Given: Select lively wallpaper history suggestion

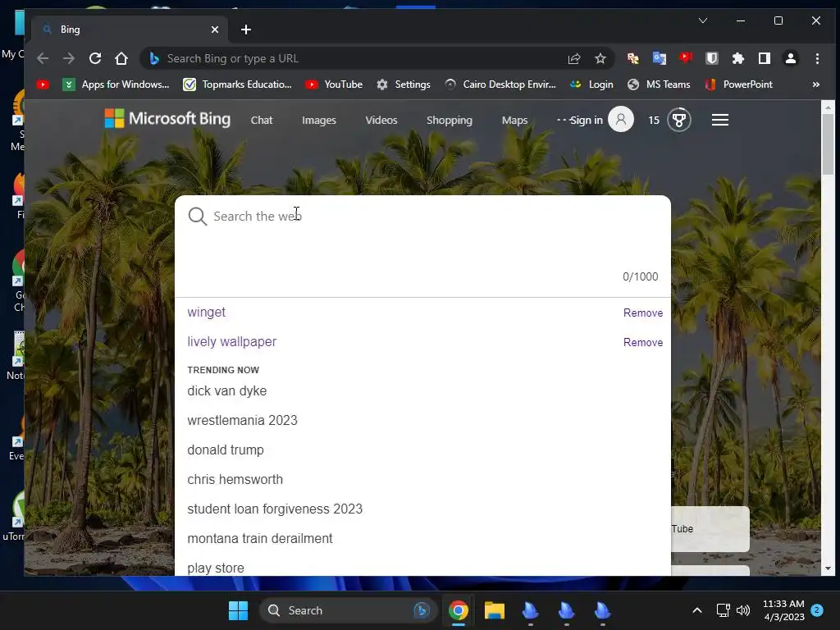Looking at the screenshot, I should tap(231, 342).
